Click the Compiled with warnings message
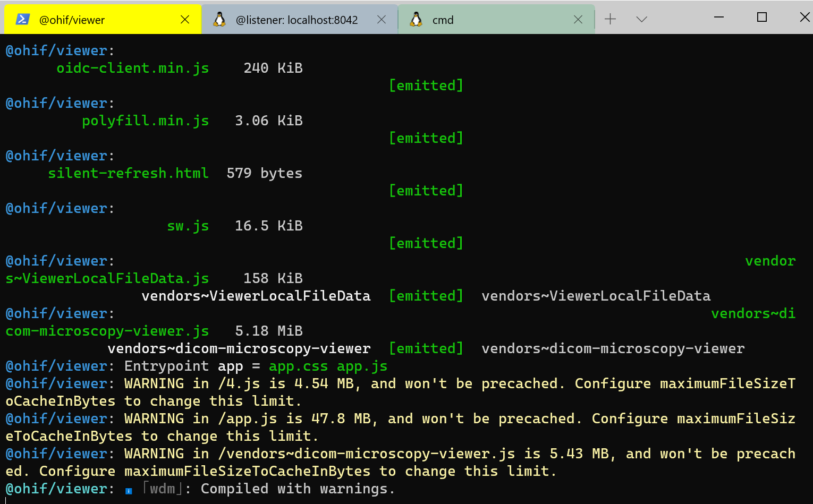The height and width of the screenshot is (504, 813). pyautogui.click(x=298, y=489)
